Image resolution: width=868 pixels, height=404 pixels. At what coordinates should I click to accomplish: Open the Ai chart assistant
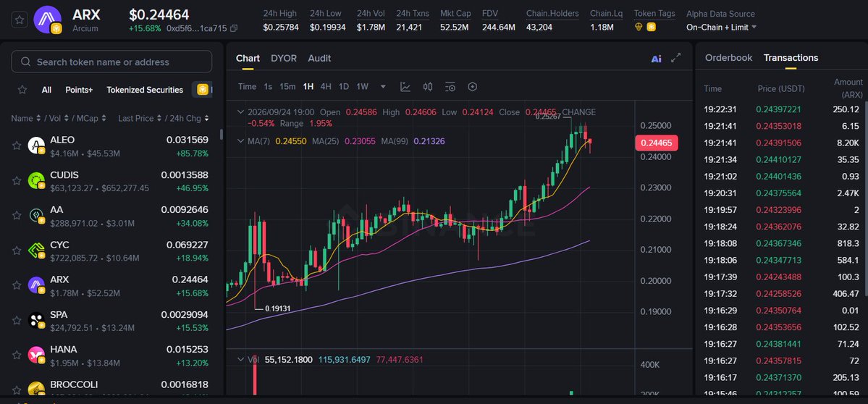tap(656, 59)
